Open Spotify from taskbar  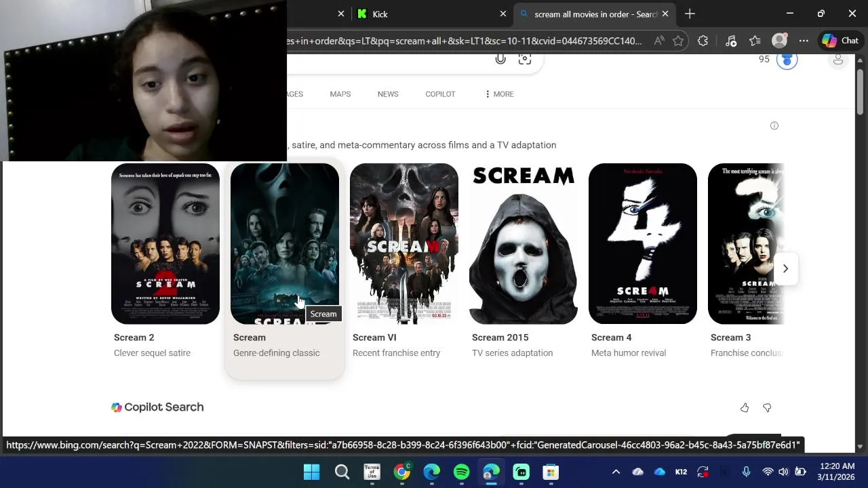coord(461,472)
